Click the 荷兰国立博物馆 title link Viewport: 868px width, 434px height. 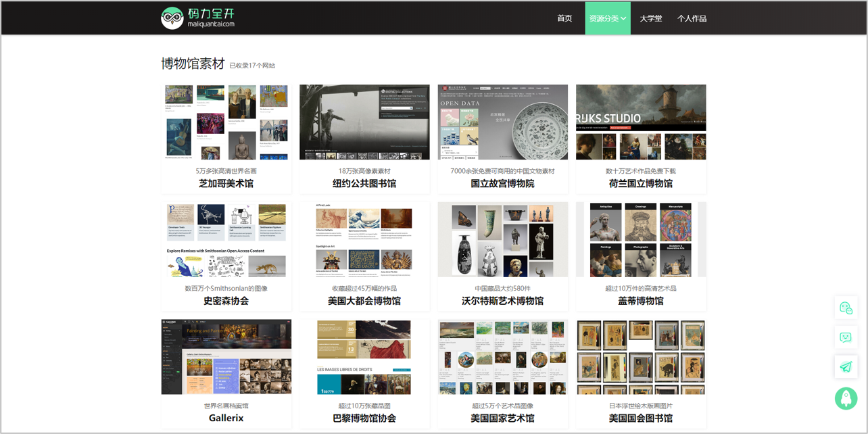[x=641, y=183]
